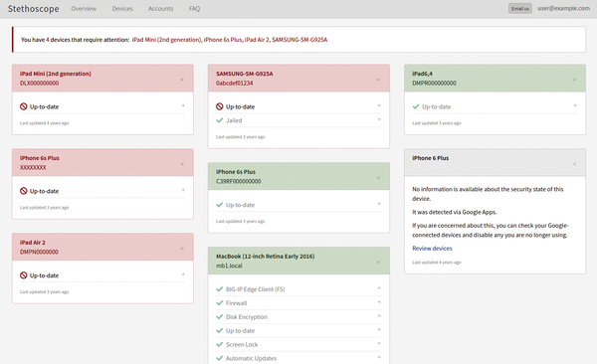Expand the MacBook (12-inch Retina Early 2016) header arrow
The height and width of the screenshot is (364, 597).
tap(378, 262)
